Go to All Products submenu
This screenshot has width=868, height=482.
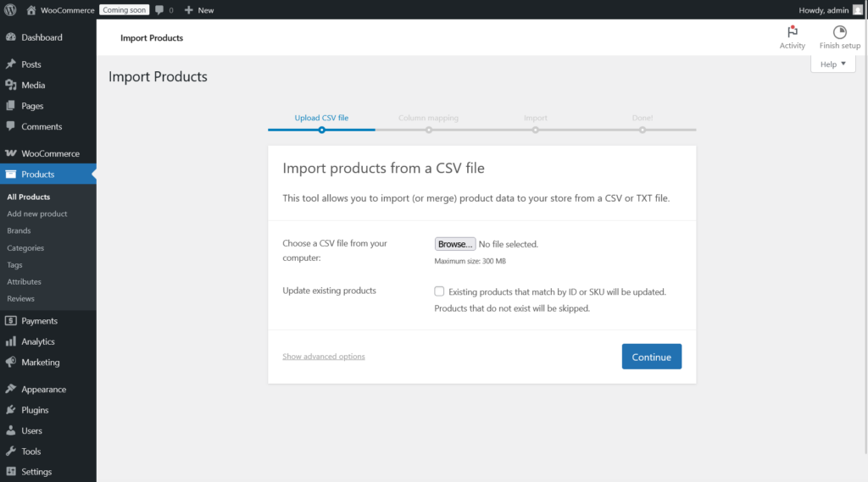point(28,197)
